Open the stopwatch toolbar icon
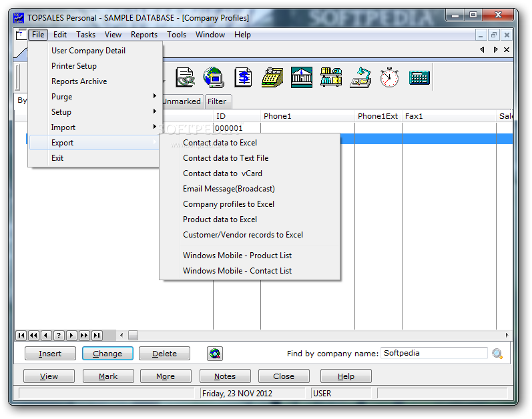Viewport: 532px width, 419px height. (x=390, y=77)
